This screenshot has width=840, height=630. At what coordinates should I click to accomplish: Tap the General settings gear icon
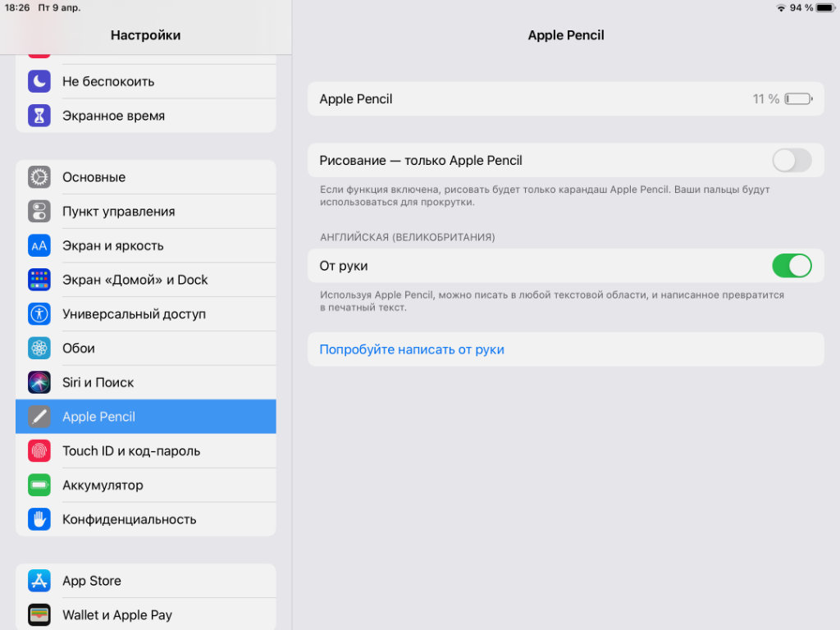(x=39, y=177)
